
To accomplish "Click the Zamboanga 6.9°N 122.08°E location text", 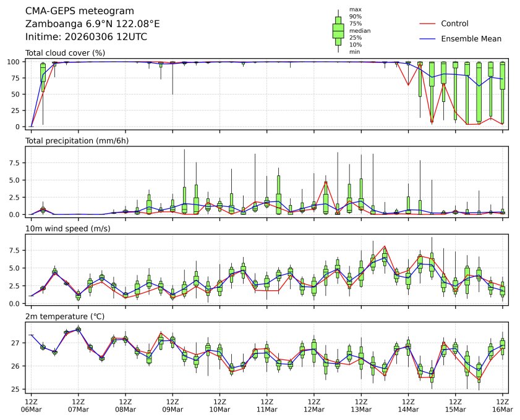I will [92, 24].
